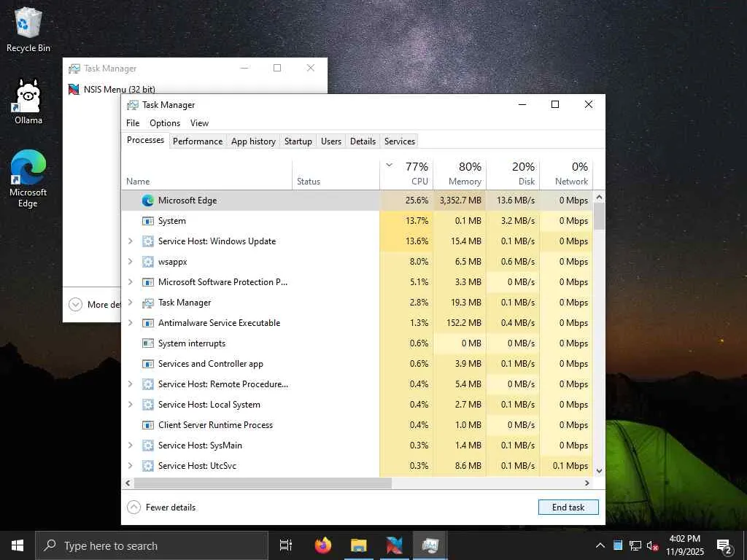The image size is (747, 560).
Task: Click the Microsoft Software Protection process icon
Action: coord(147,282)
